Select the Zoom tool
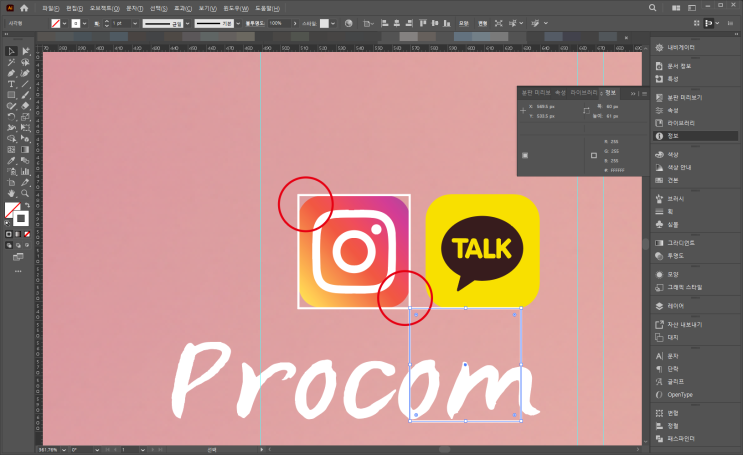Screen dimensions: 743x455 (x=25, y=193)
